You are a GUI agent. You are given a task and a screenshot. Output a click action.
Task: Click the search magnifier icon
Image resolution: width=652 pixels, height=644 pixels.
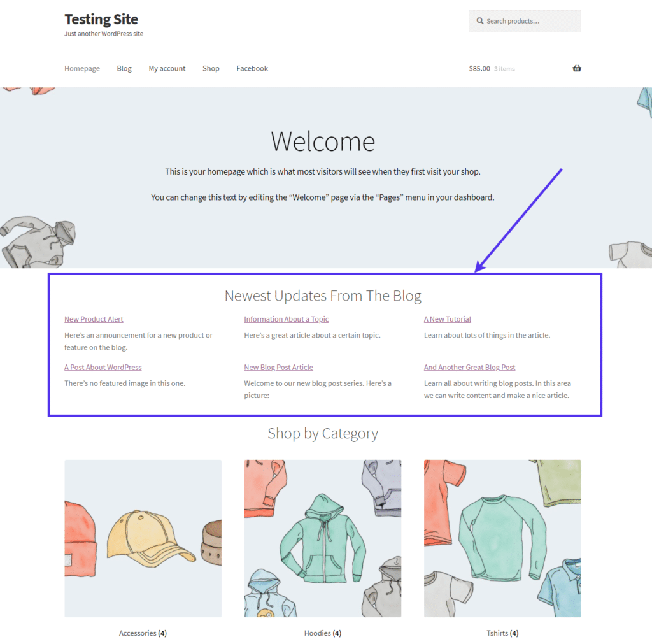pos(481,21)
